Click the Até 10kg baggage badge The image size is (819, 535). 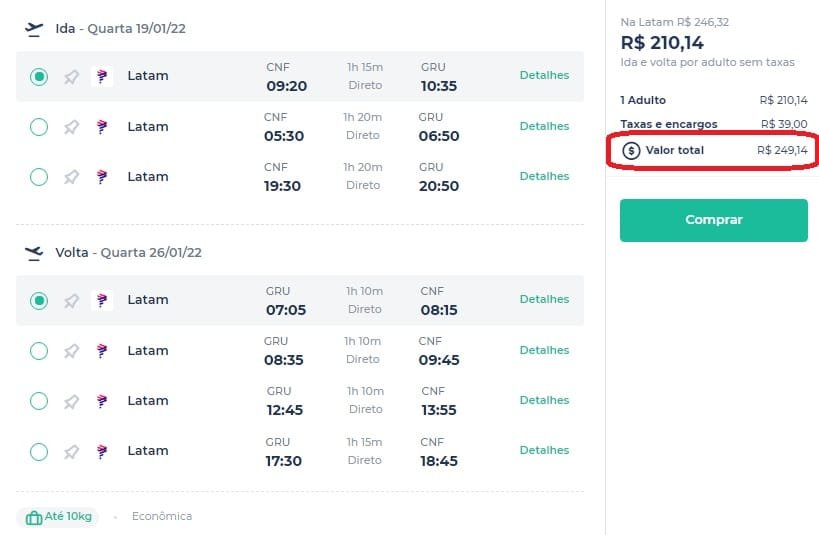click(57, 517)
